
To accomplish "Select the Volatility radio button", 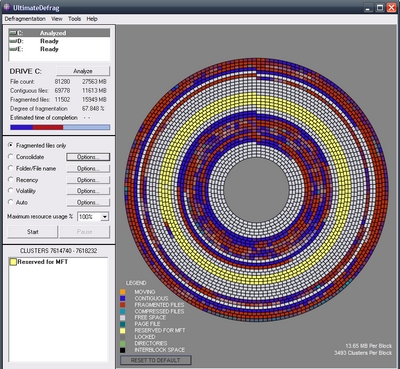I will [11, 191].
